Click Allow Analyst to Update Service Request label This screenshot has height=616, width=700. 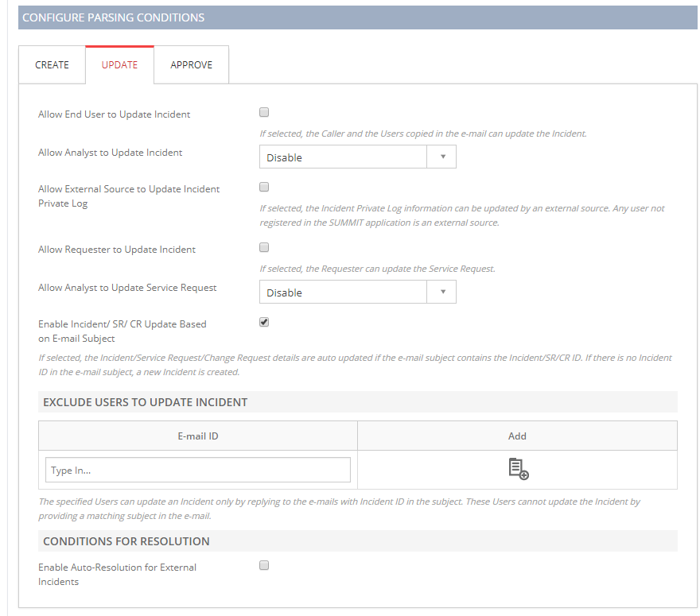(x=127, y=288)
